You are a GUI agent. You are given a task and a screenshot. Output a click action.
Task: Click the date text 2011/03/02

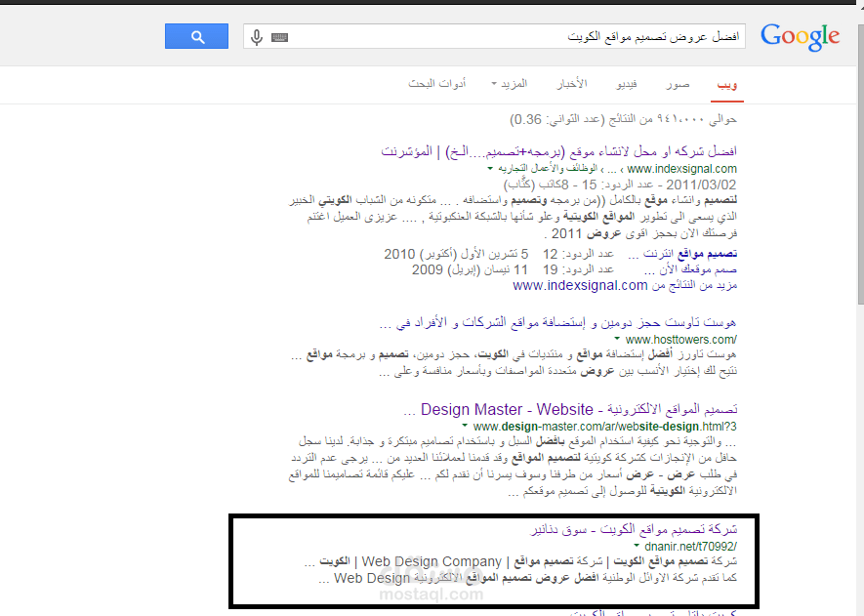701,185
